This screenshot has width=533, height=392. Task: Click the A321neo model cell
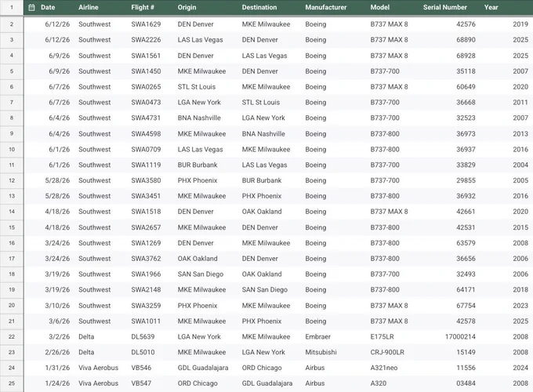tap(384, 368)
